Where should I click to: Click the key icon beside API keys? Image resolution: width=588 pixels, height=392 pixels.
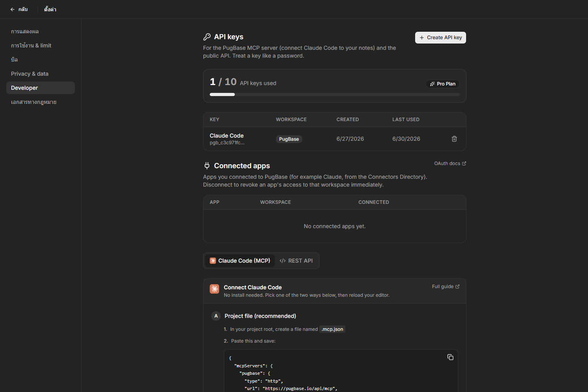pyautogui.click(x=207, y=37)
